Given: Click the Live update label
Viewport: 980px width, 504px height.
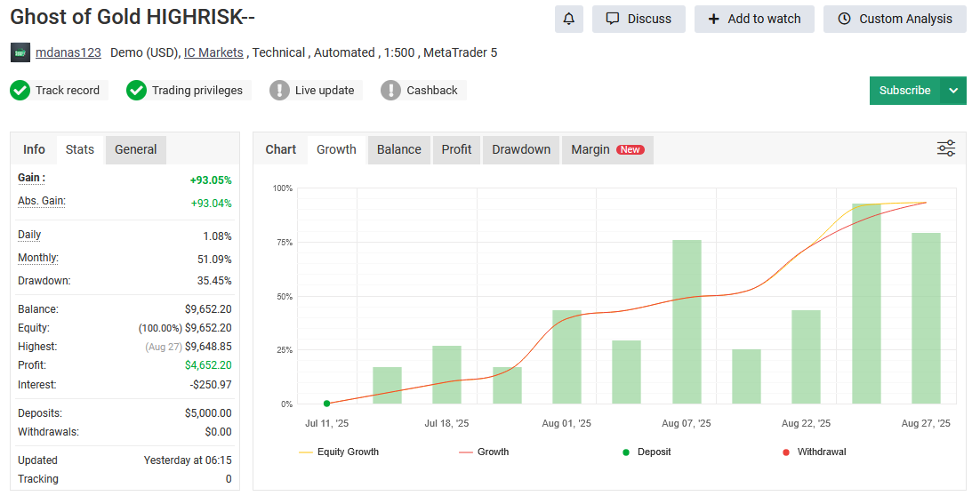Looking at the screenshot, I should [x=325, y=91].
